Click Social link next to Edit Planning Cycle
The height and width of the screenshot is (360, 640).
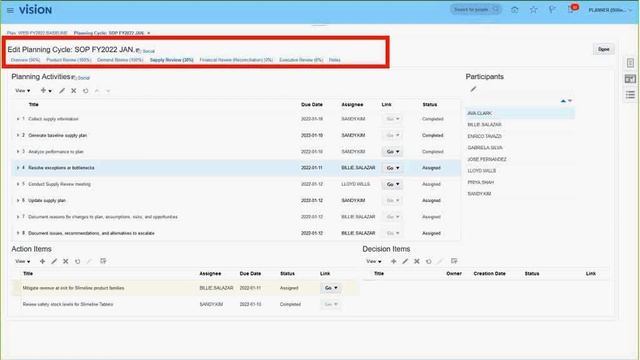[148, 51]
